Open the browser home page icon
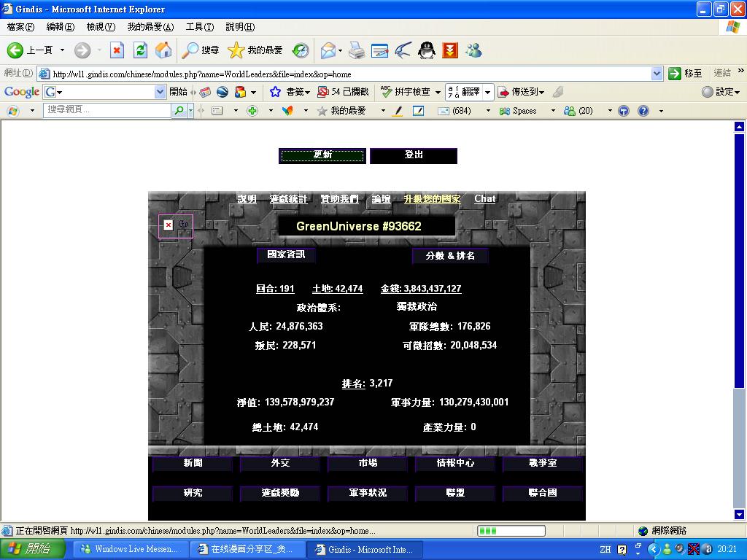This screenshot has height=560, width=747. pos(163,50)
